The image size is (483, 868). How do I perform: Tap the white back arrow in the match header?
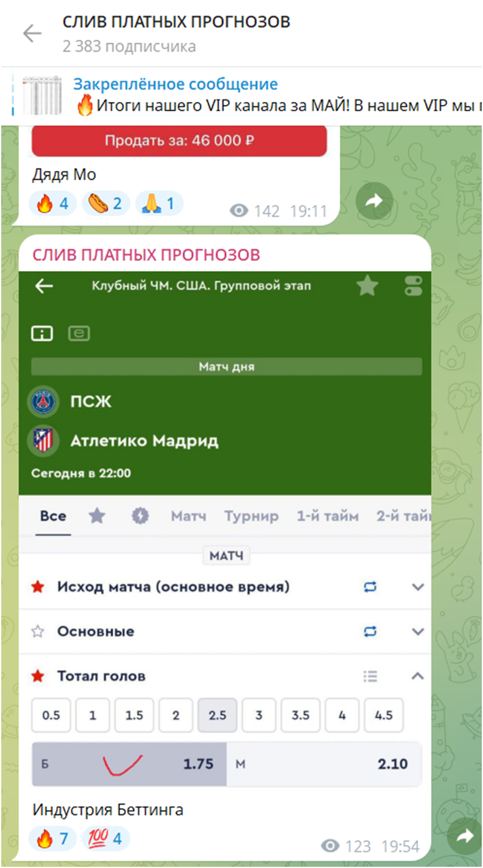(44, 286)
